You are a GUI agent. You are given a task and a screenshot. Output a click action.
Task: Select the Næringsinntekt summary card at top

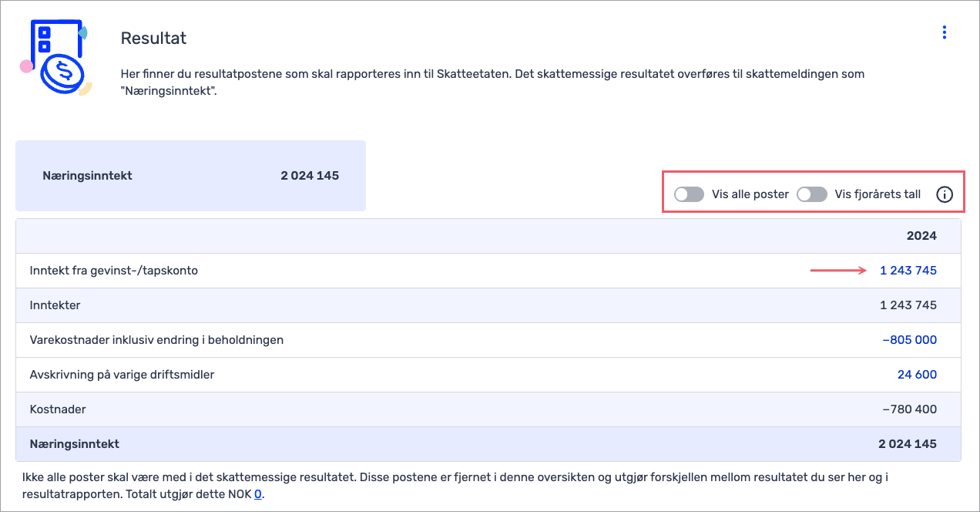190,176
